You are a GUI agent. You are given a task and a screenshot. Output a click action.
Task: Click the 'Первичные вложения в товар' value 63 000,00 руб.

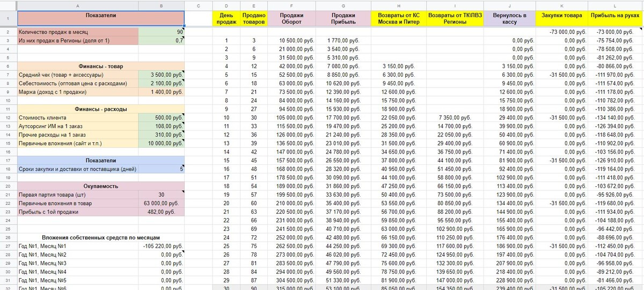click(162, 204)
